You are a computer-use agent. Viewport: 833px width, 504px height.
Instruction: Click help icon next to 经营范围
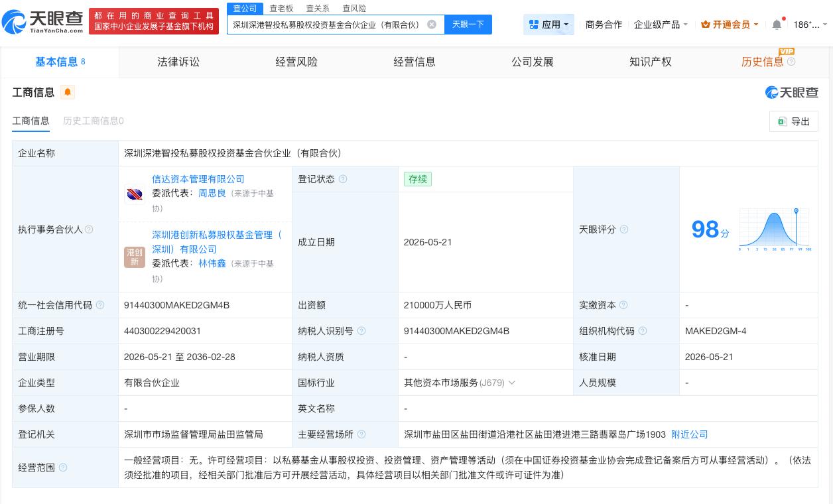(x=63, y=468)
